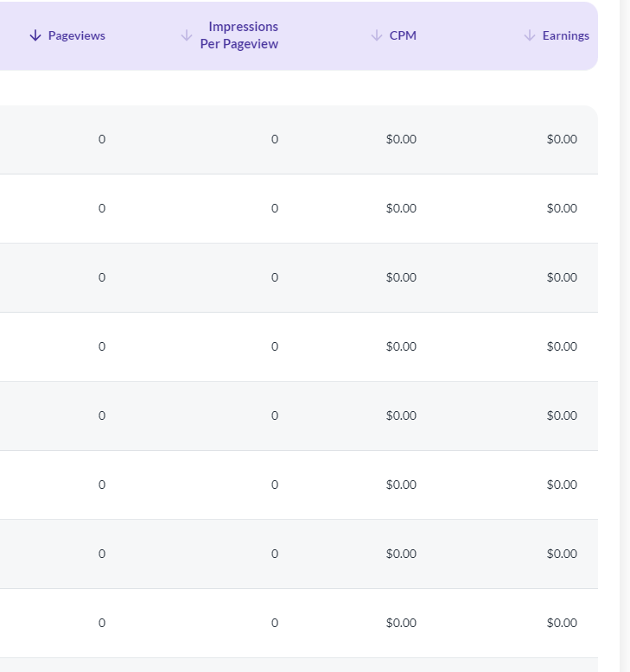Select the first row's Earnings $0.00 cell
Image resolution: width=630 pixels, height=672 pixels.
click(x=562, y=139)
